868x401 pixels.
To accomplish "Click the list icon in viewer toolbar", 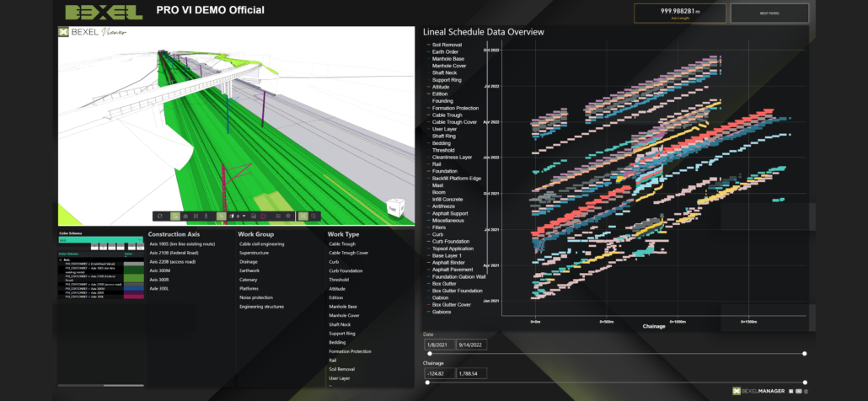I will pos(278,216).
